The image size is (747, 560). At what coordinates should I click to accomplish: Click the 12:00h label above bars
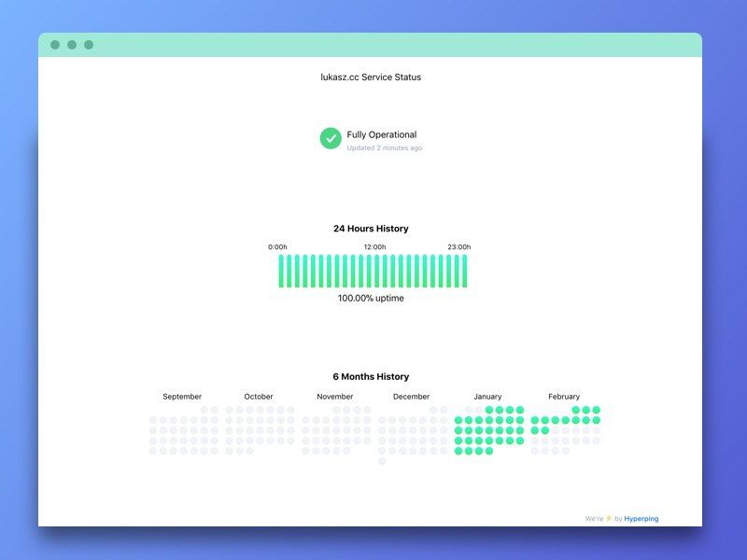tap(375, 246)
